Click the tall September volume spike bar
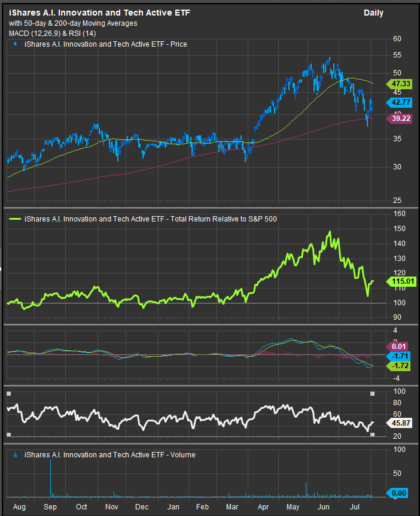Image resolution: width=420 pixels, height=516 pixels. tap(51, 478)
